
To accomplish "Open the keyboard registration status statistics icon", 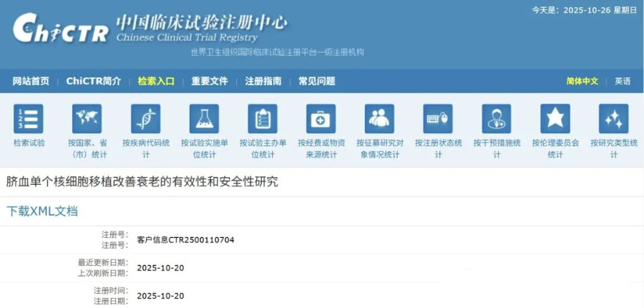I will click(x=438, y=119).
